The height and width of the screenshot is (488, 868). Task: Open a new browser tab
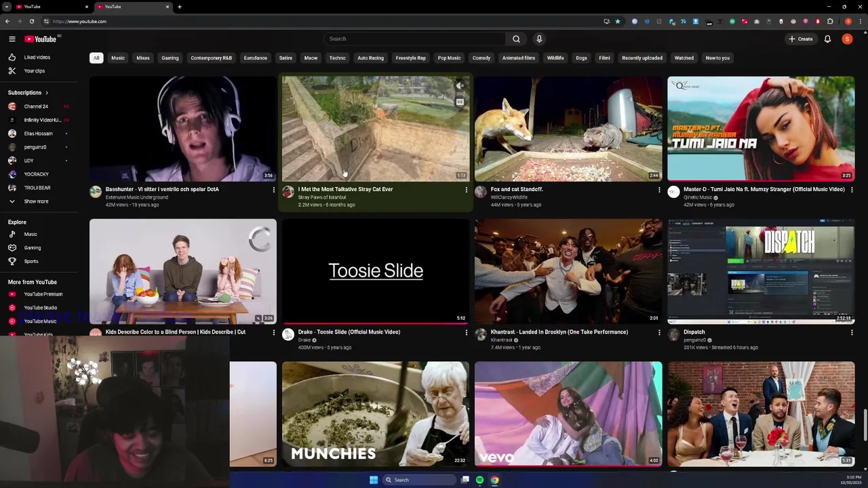click(179, 7)
